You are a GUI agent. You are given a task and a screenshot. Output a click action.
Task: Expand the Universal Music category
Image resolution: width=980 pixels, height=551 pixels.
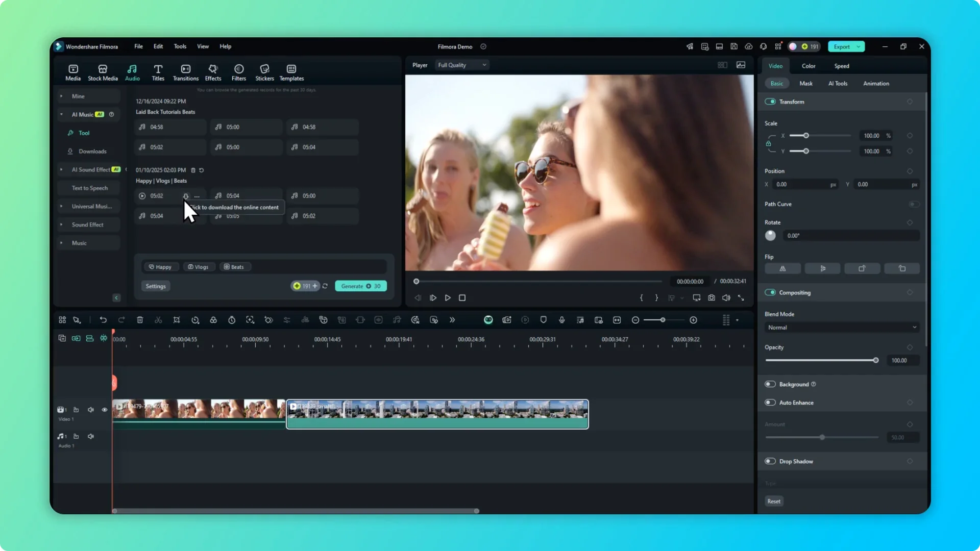click(x=61, y=206)
